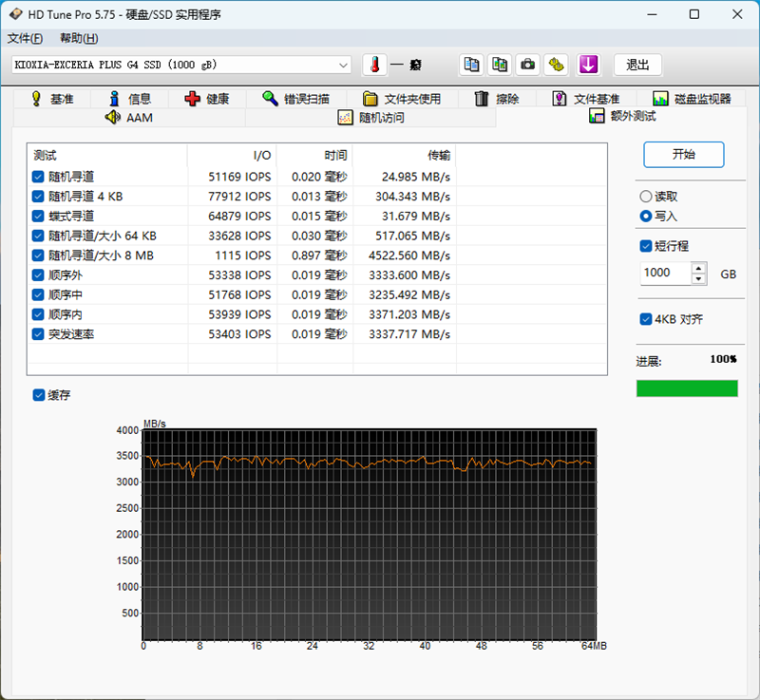Viewport: 760px width, 700px height.
Task: Select the 额外测试 extra tests tab
Action: click(622, 116)
